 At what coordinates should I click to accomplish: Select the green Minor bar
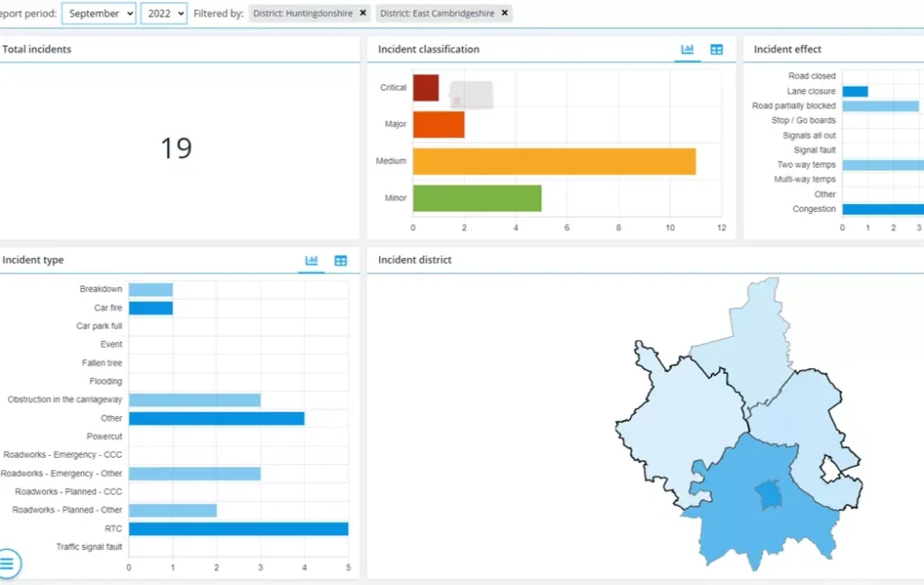click(476, 198)
